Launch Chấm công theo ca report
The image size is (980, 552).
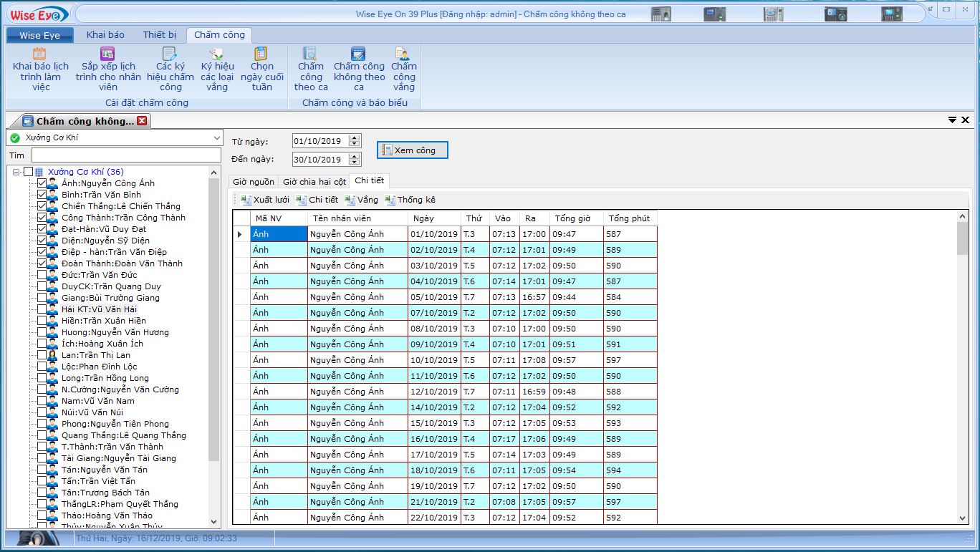(x=311, y=69)
